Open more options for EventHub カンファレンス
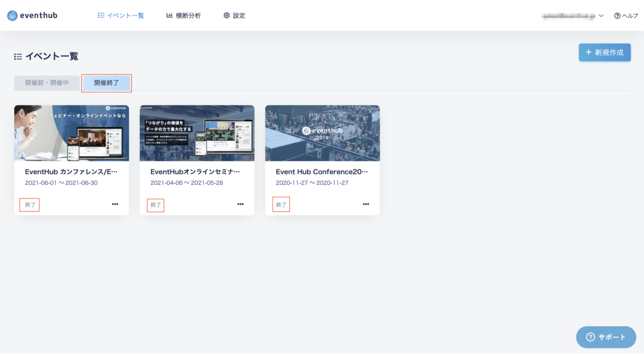The width and height of the screenshot is (644, 354). tap(115, 204)
